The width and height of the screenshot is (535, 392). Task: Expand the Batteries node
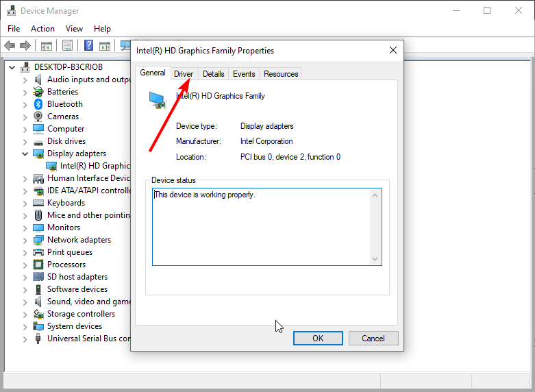click(x=25, y=93)
